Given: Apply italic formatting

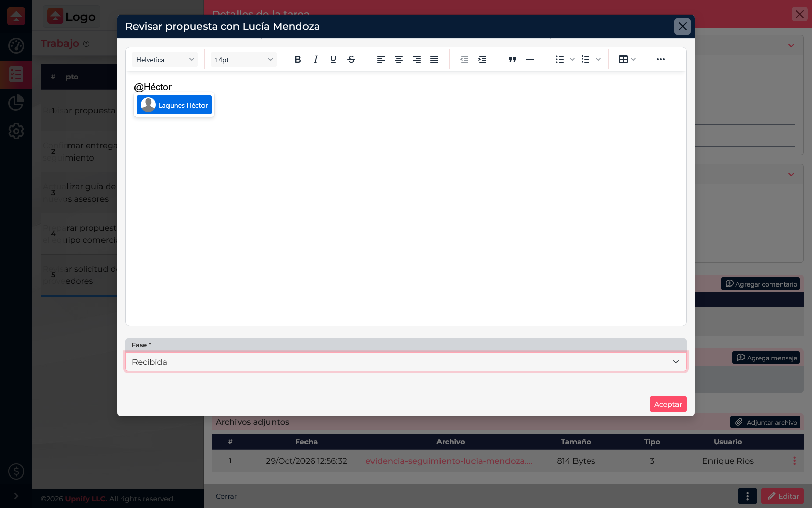Looking at the screenshot, I should (x=316, y=59).
